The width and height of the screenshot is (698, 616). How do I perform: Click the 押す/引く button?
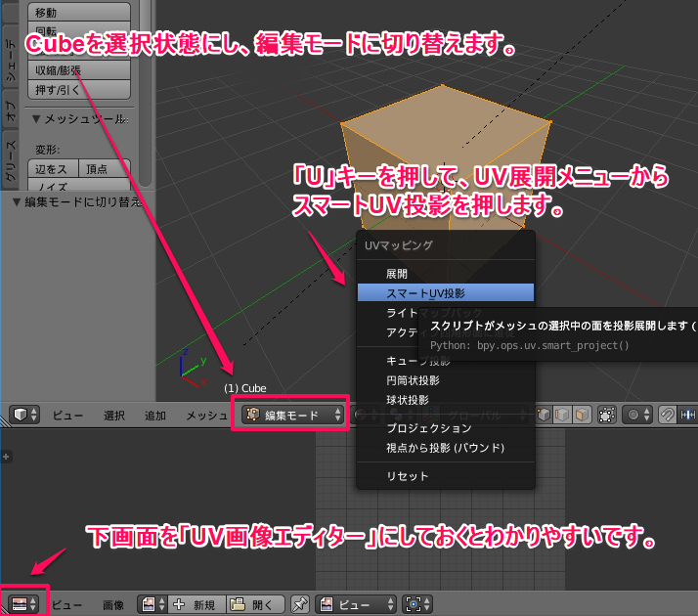click(79, 90)
